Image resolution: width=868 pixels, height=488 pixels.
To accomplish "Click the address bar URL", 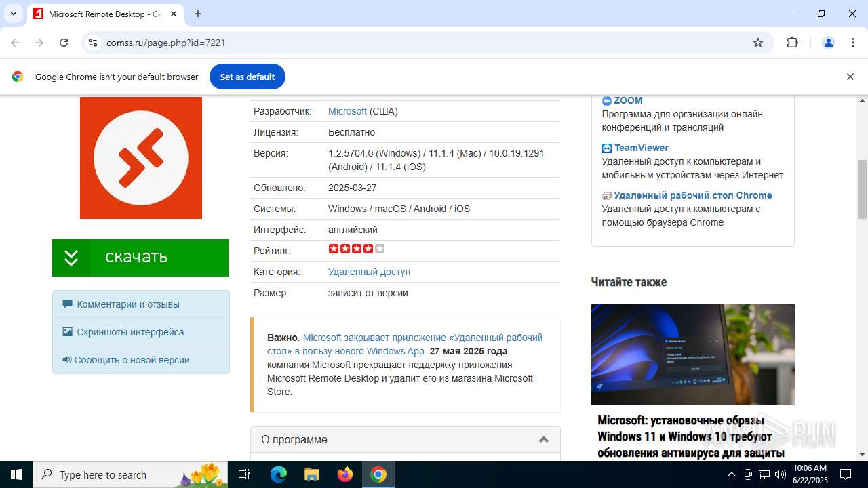I will coord(166,43).
